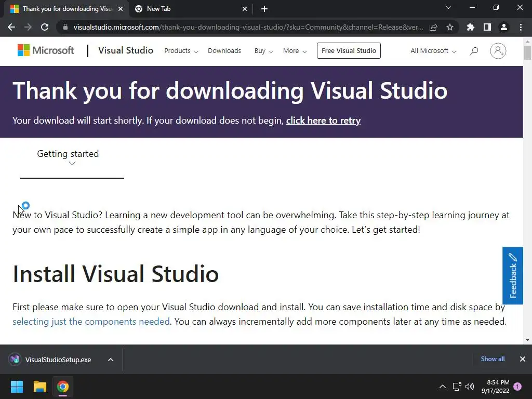Open the All Microsoft dropdown
The image size is (532, 399).
(x=433, y=51)
